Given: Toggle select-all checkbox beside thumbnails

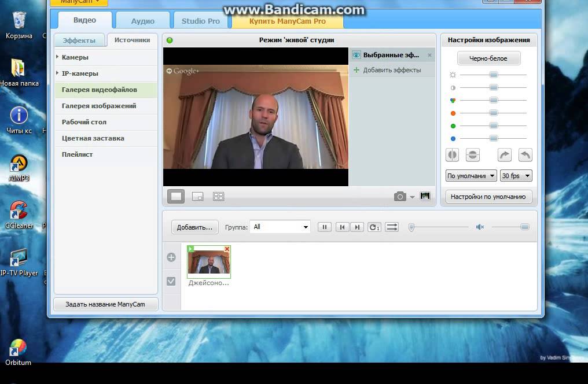Looking at the screenshot, I should pyautogui.click(x=171, y=281).
